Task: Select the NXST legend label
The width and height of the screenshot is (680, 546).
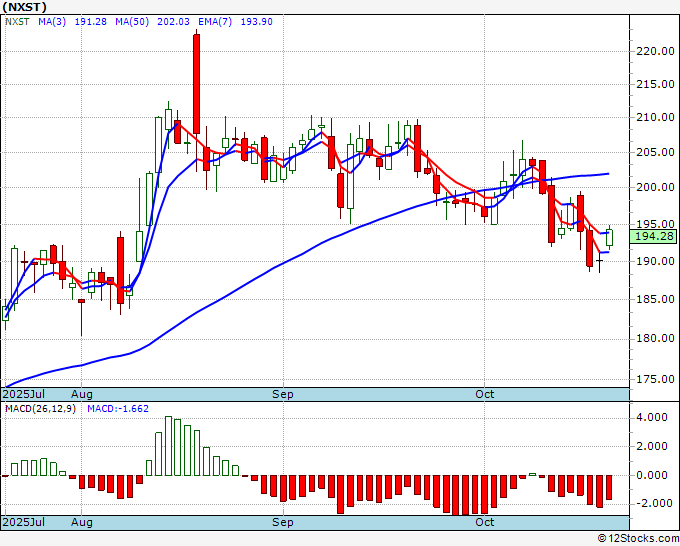Action: click(17, 22)
